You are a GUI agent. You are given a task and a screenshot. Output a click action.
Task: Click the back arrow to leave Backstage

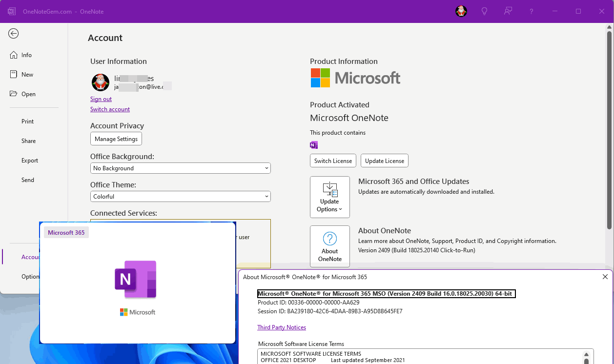pos(14,33)
